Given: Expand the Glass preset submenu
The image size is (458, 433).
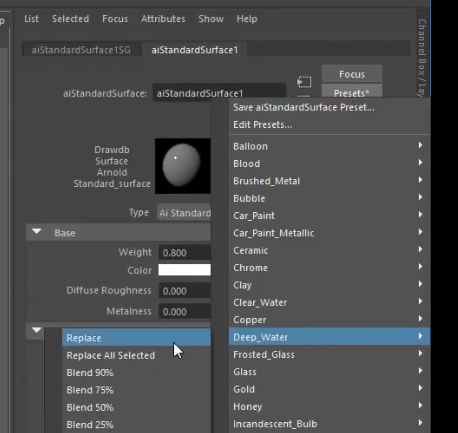Looking at the screenshot, I should click(330, 371).
